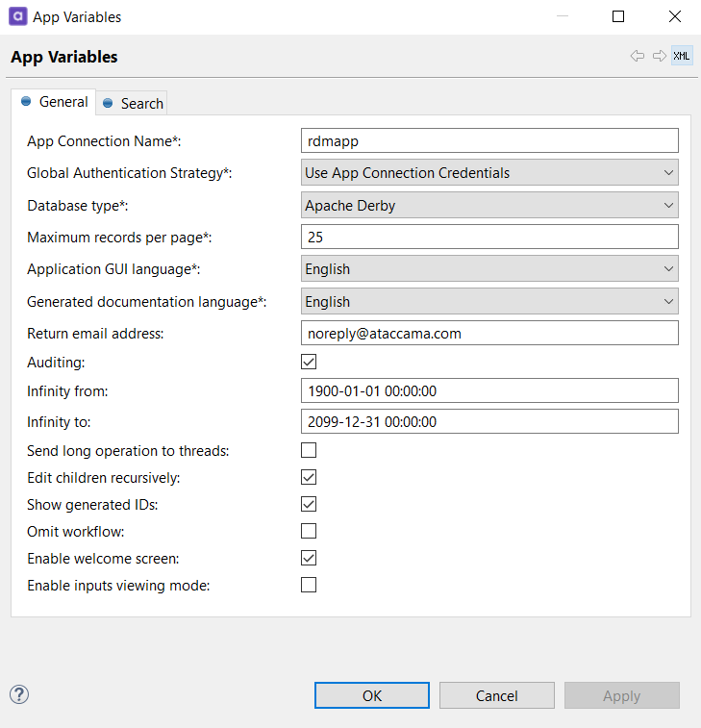Switch to the Search tab
The width and height of the screenshot is (701, 728).
click(134, 104)
